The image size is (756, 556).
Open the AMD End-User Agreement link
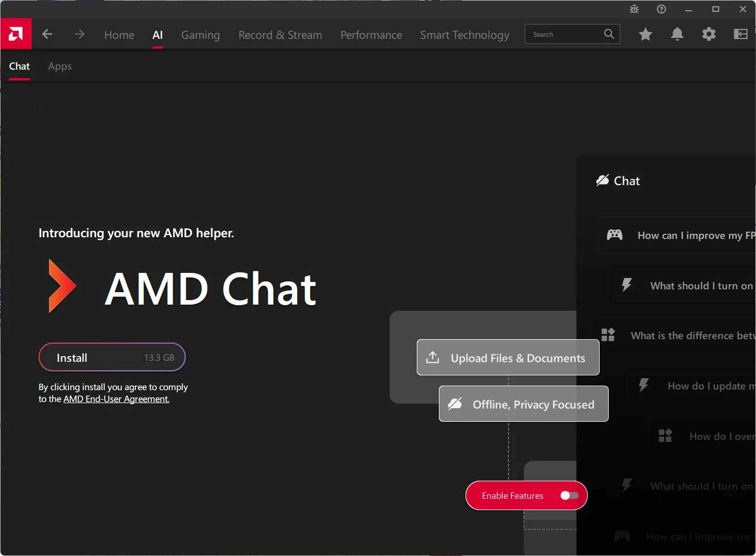tap(116, 399)
